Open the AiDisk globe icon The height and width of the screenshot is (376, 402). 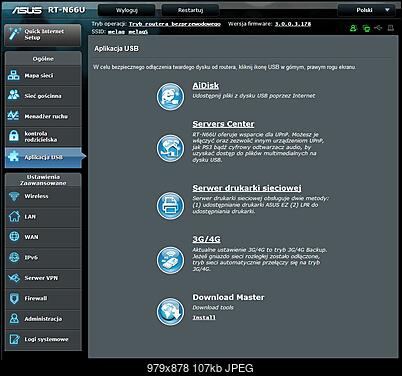tap(170, 97)
